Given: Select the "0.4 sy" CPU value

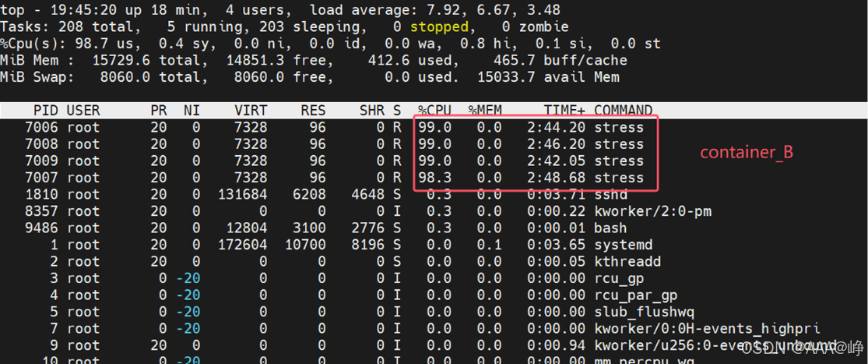Looking at the screenshot, I should pyautogui.click(x=183, y=43).
